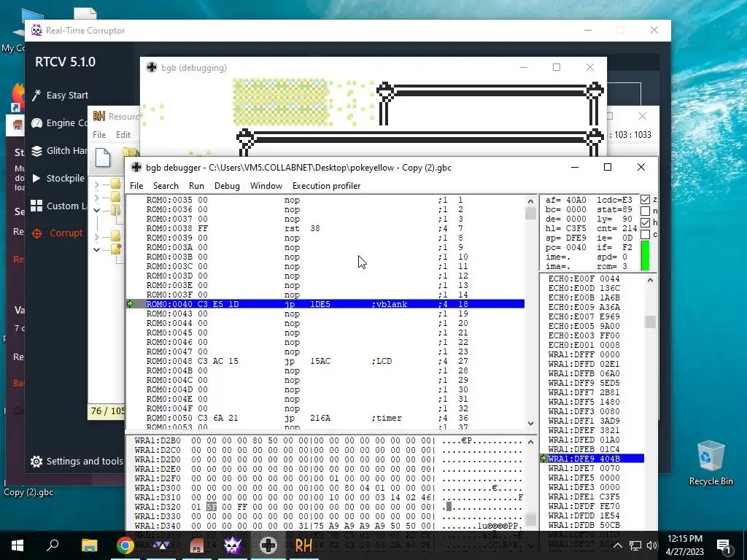Viewport: 747px width, 560px height.
Task: Open taskbar Search magnifier
Action: click(x=53, y=545)
